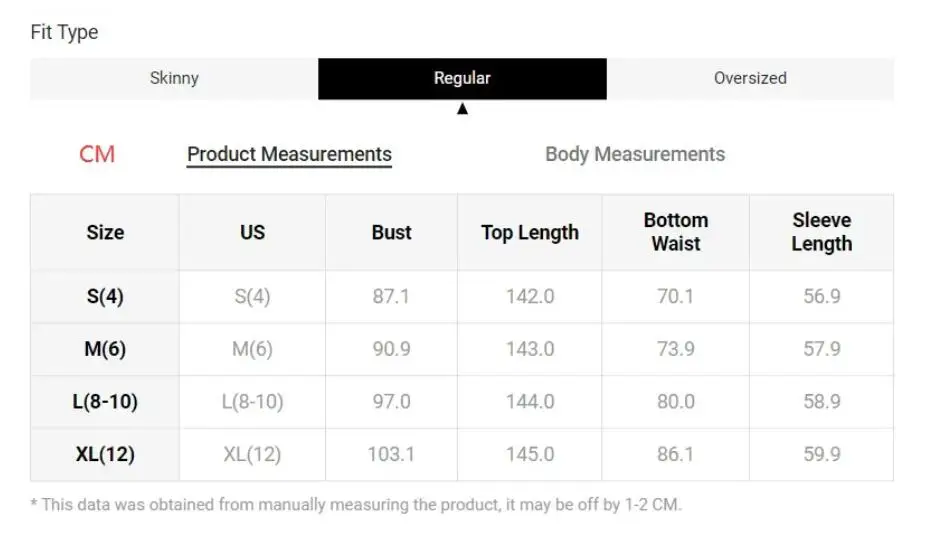Open the Product Measurements tab
The image size is (926, 535).
(x=289, y=155)
